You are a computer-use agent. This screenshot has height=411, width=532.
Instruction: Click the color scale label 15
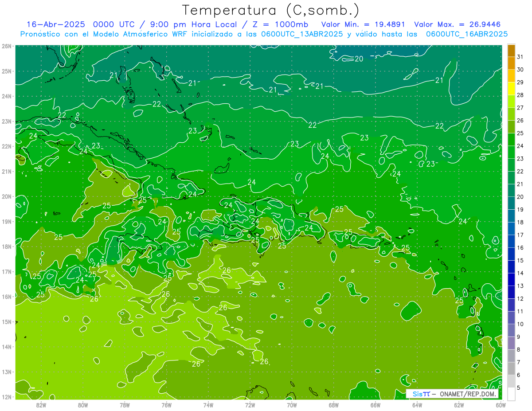tap(520, 261)
